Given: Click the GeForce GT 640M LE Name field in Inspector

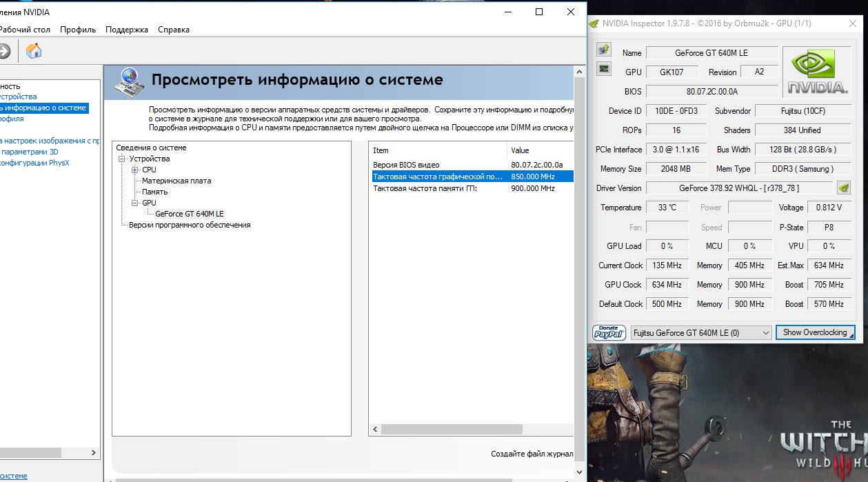Looking at the screenshot, I should tap(712, 53).
